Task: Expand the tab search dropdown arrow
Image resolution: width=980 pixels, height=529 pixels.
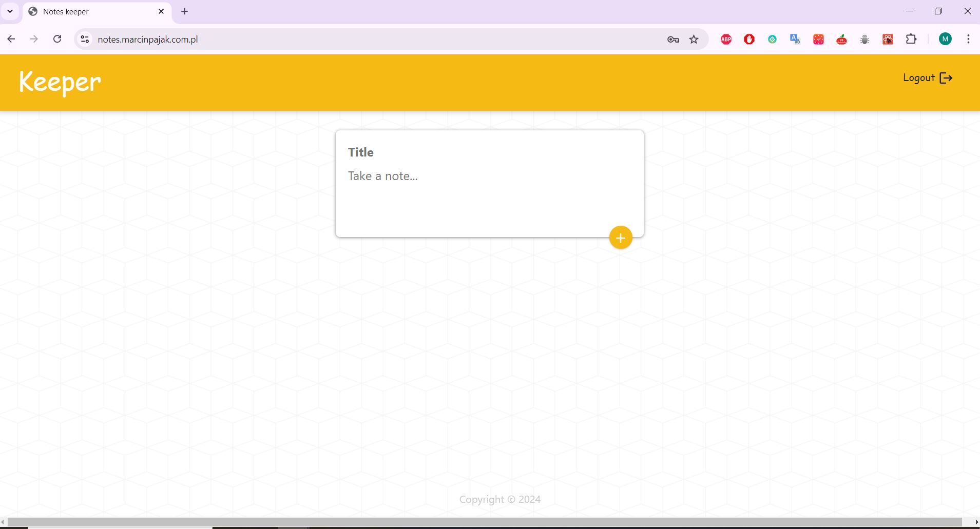Action: tap(10, 11)
